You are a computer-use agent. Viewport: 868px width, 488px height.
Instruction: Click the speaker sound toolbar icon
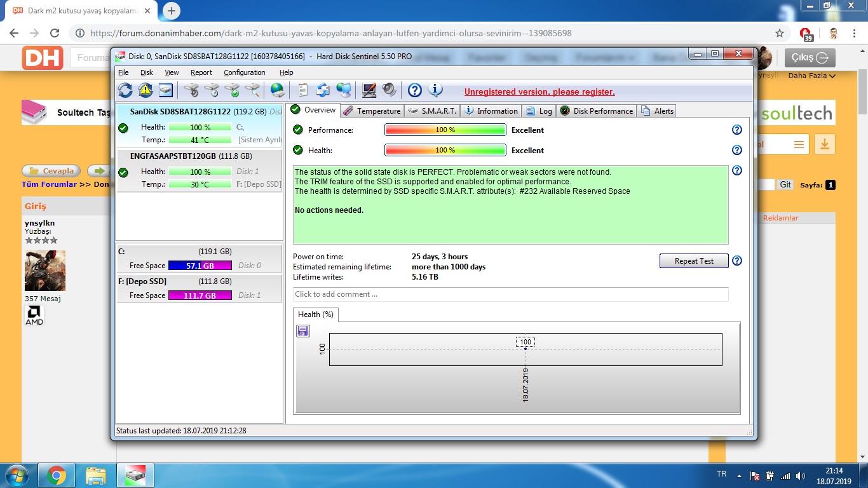point(389,90)
